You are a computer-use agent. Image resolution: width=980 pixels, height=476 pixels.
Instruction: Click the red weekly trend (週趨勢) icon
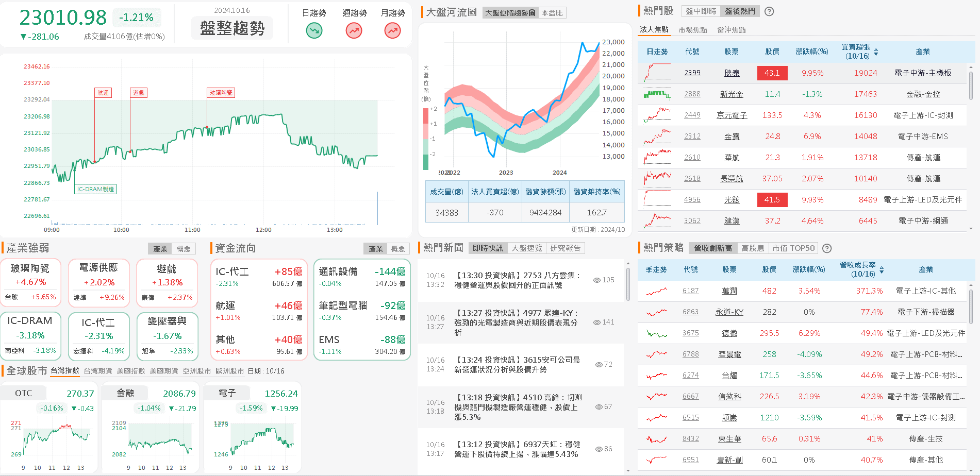pyautogui.click(x=354, y=31)
